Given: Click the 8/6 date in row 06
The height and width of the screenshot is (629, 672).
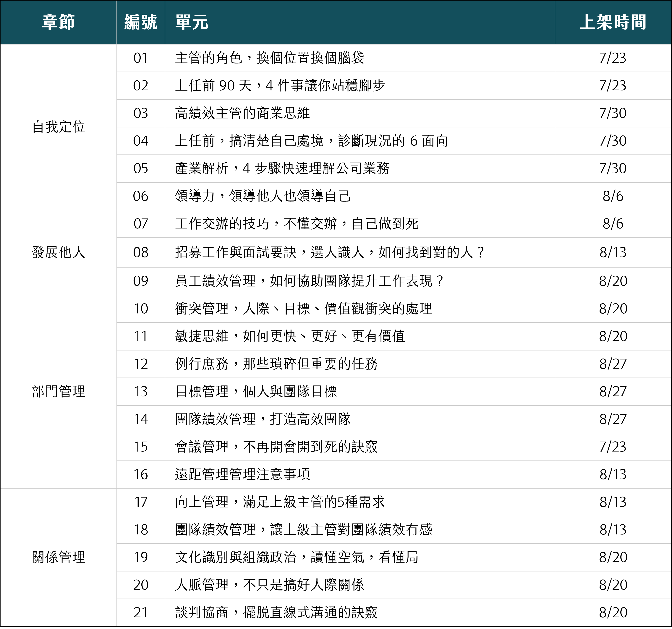Looking at the screenshot, I should coord(613,196).
